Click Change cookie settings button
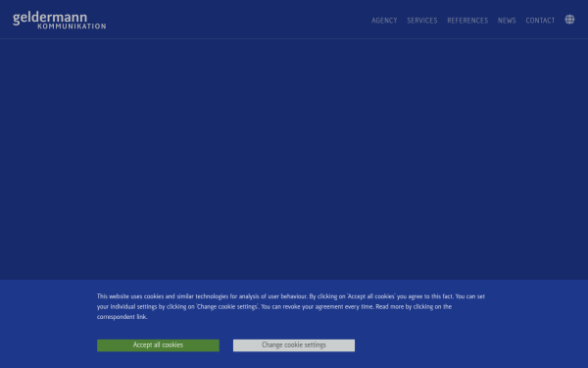 pos(294,345)
